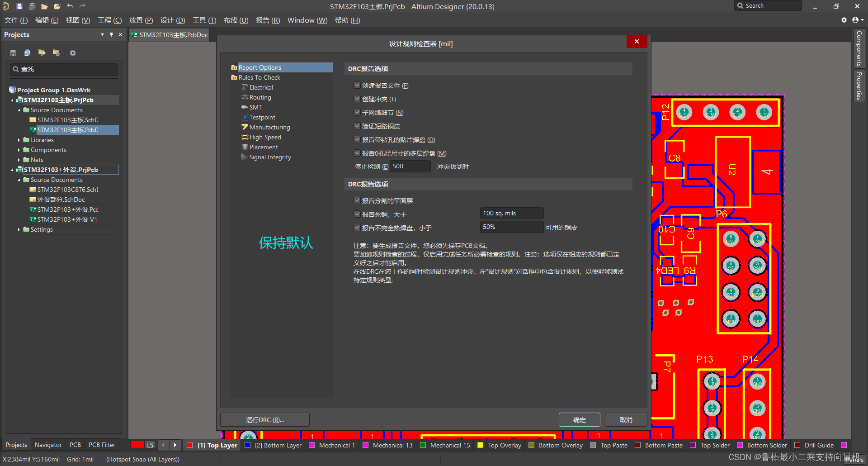Close the design rule checker dialog

point(637,42)
